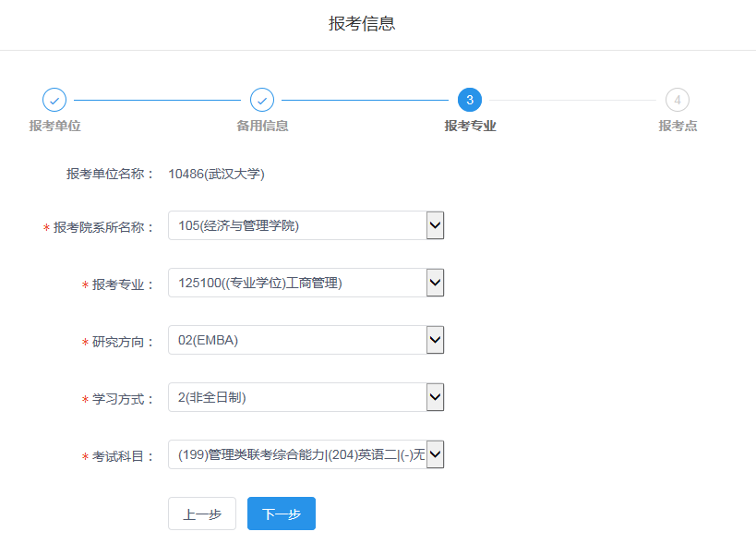
Task: Click the 报考信息 page heading
Action: pyautogui.click(x=362, y=24)
